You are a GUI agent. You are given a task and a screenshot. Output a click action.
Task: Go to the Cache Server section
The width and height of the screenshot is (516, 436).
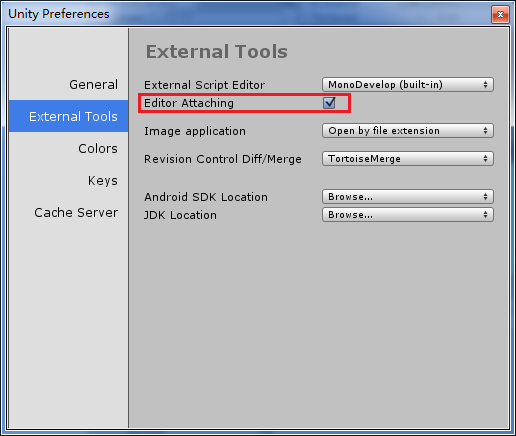(76, 213)
